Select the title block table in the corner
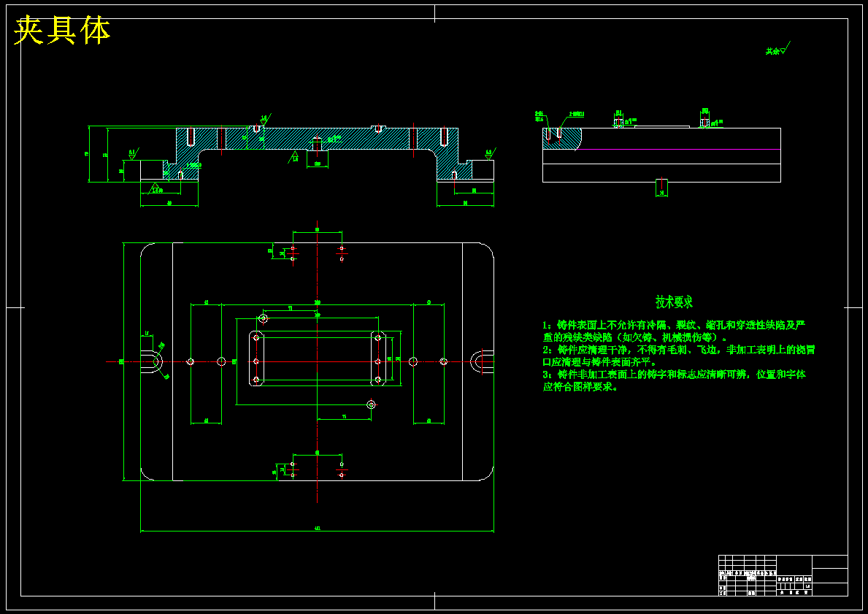Image resolution: width=868 pixels, height=614 pixels. click(783, 575)
